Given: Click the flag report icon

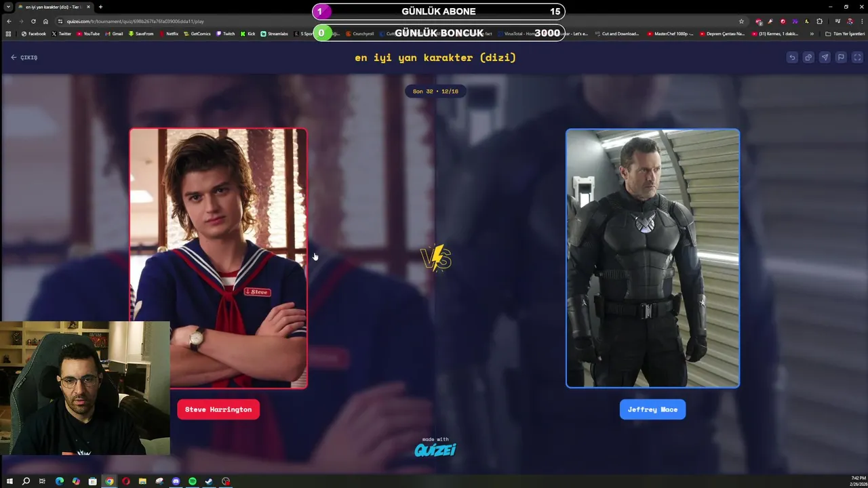Looking at the screenshot, I should click(841, 58).
